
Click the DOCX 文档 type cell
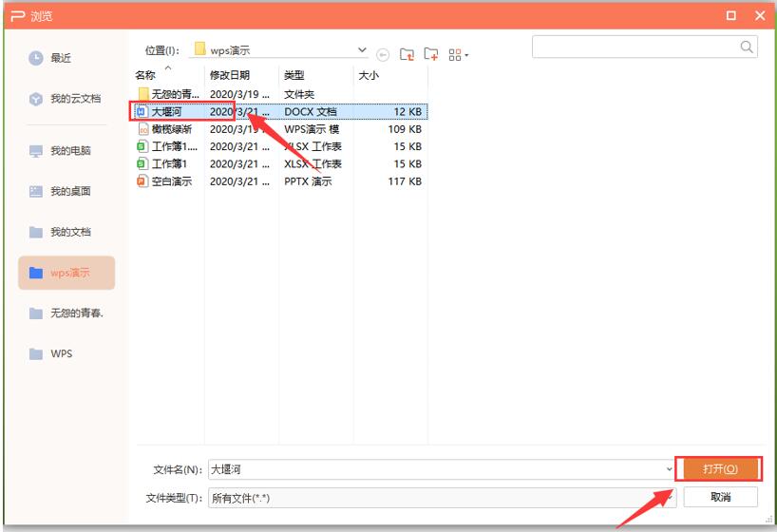tap(311, 111)
